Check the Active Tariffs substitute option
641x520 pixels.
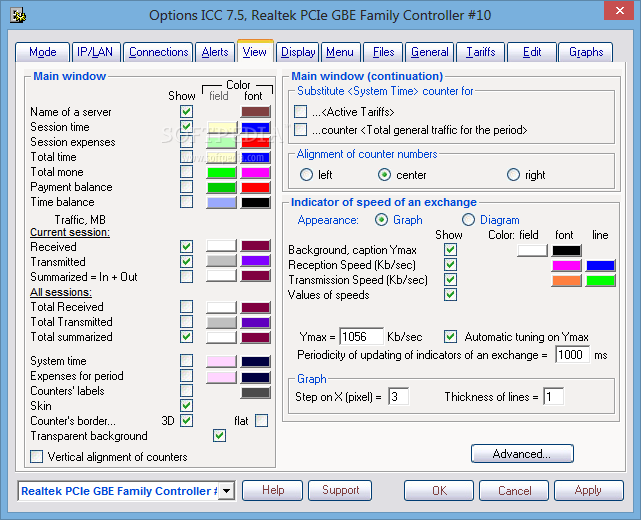coord(300,111)
